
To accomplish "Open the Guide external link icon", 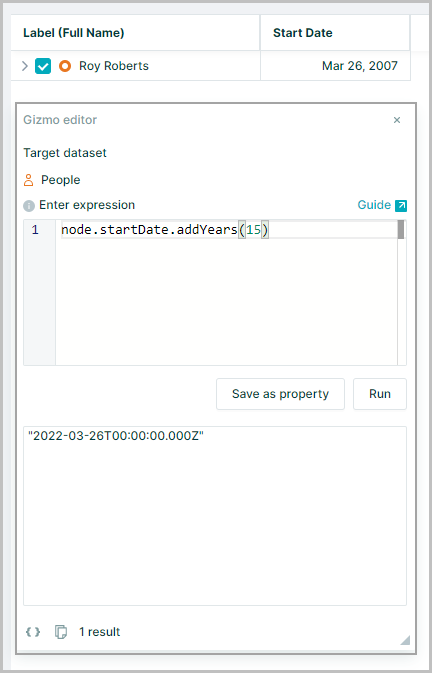I will pos(401,206).
